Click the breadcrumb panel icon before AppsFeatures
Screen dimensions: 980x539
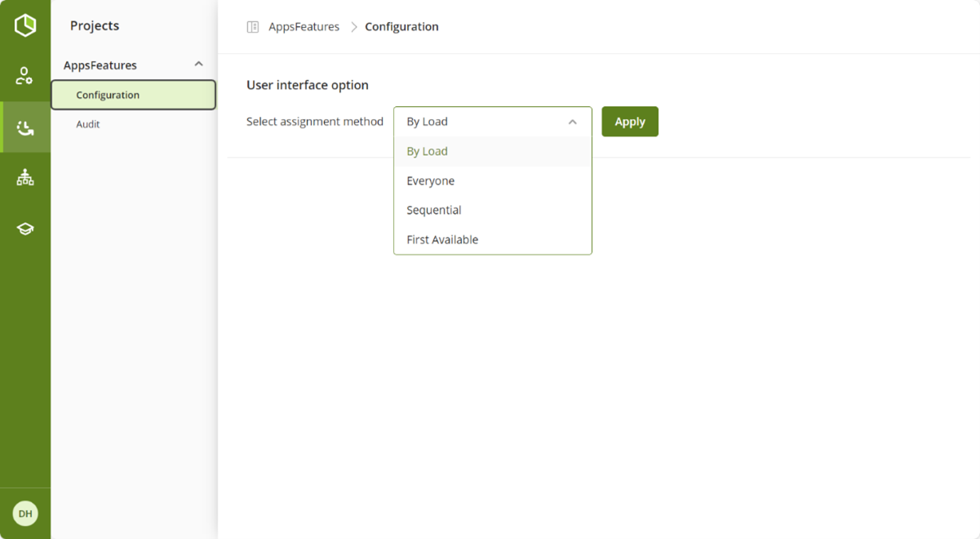click(253, 27)
